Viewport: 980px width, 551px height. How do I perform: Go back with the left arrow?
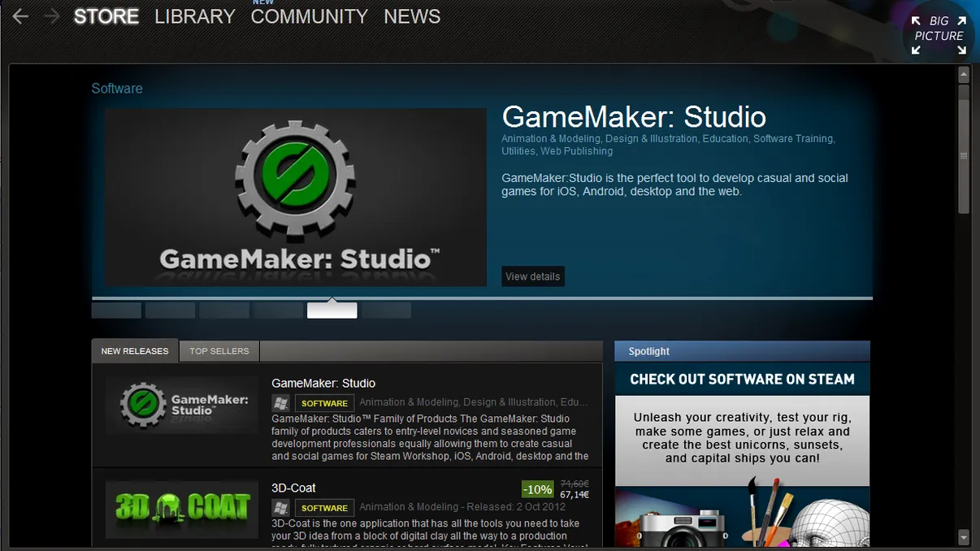(20, 16)
